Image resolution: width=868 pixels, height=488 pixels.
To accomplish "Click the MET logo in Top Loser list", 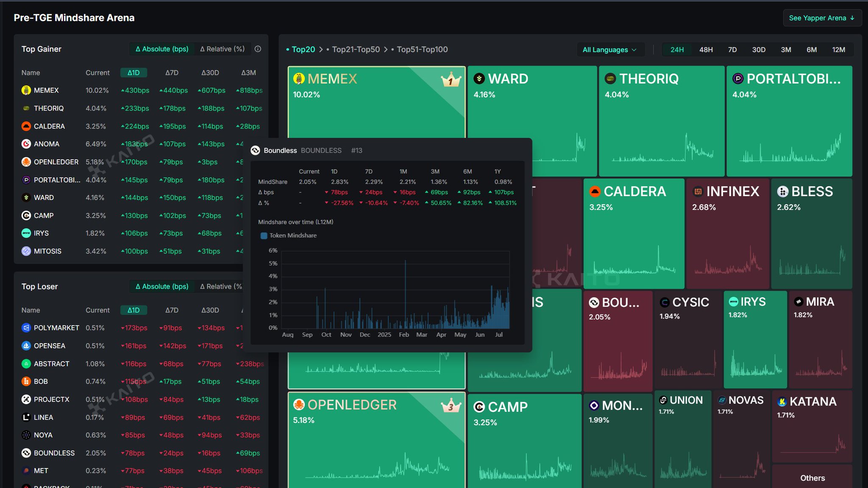I will (26, 471).
